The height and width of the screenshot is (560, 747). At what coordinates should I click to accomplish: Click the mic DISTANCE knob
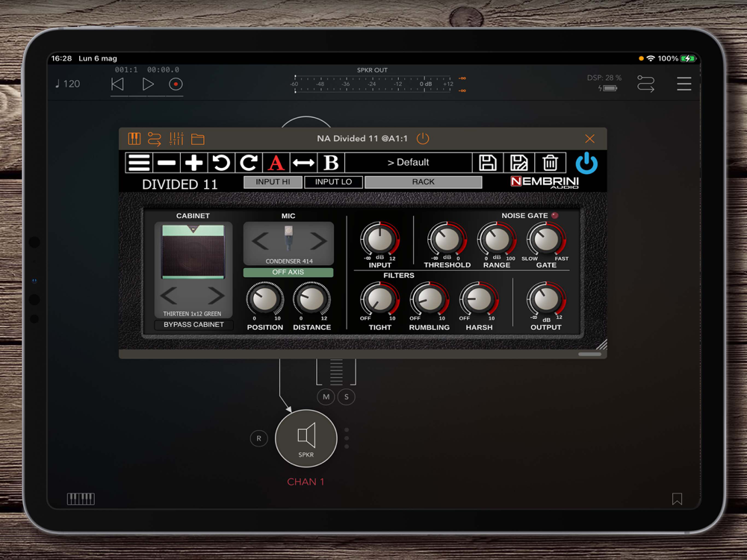[311, 299]
